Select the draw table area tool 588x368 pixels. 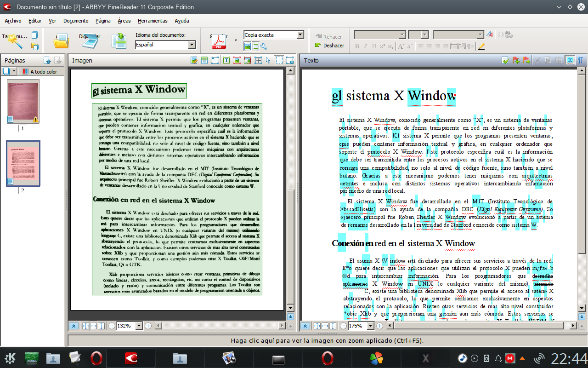click(258, 60)
